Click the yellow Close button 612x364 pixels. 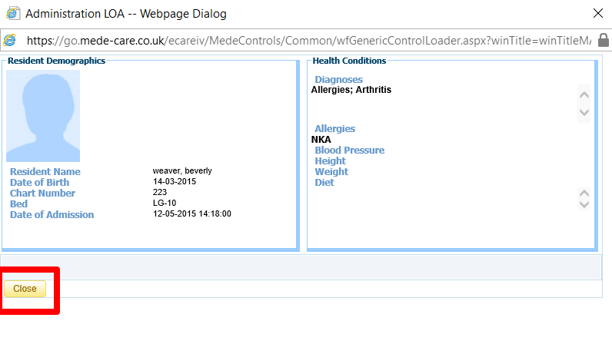click(x=25, y=289)
